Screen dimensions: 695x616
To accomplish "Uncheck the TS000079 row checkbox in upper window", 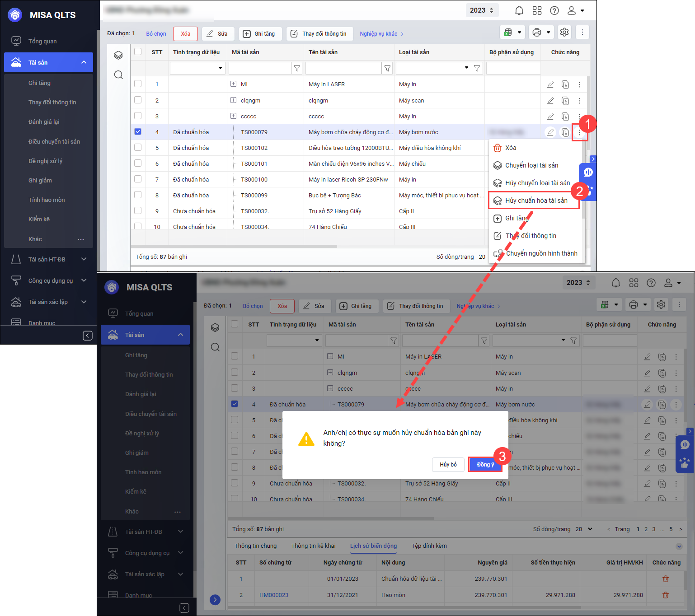I will [138, 131].
